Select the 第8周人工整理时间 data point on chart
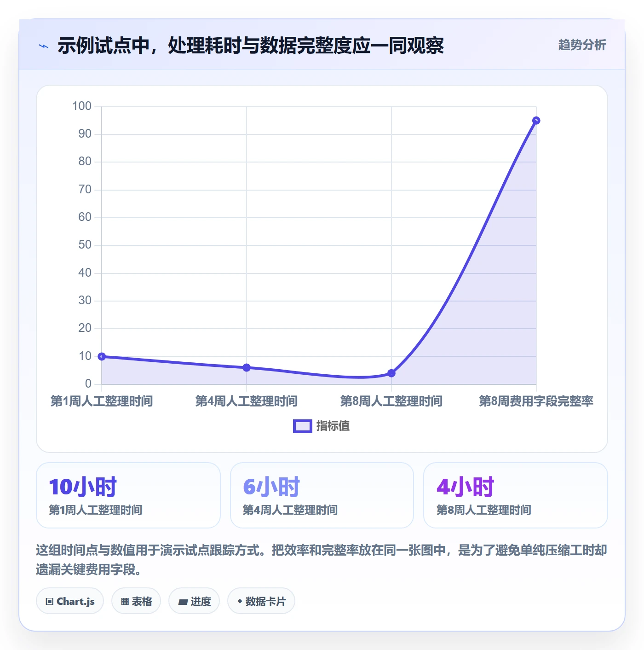The width and height of the screenshot is (644, 650). click(391, 373)
